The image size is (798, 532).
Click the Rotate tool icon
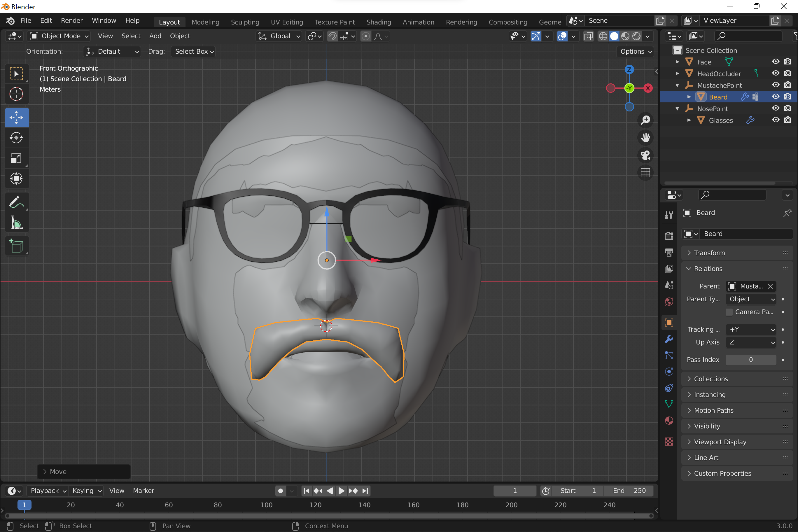pos(16,138)
